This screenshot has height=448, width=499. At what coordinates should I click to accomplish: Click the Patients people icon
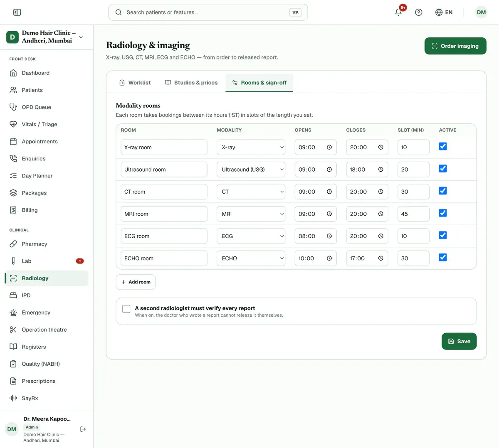13,90
